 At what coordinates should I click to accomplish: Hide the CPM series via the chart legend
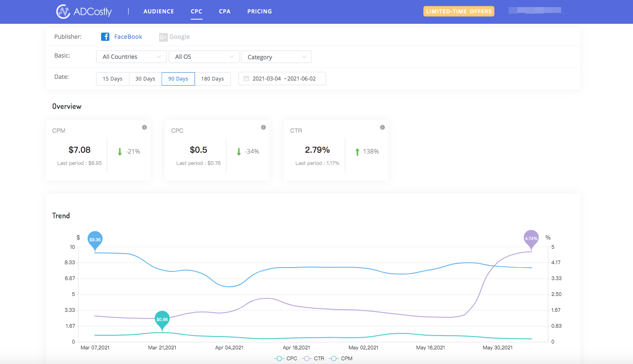click(x=341, y=358)
